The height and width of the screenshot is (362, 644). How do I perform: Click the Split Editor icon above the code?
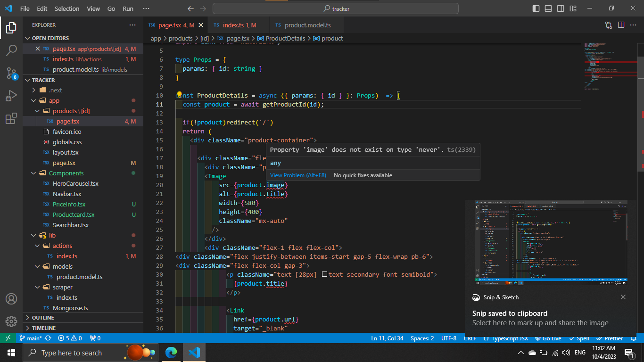click(621, 25)
